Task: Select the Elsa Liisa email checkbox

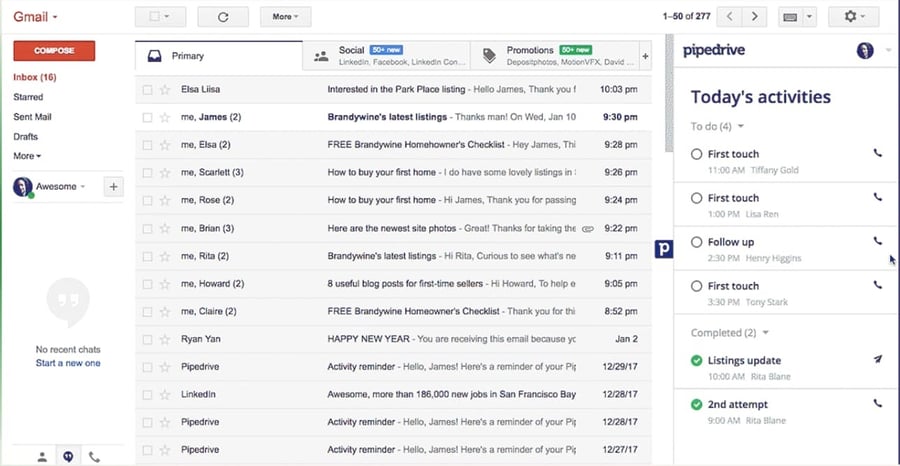Action: tap(148, 90)
